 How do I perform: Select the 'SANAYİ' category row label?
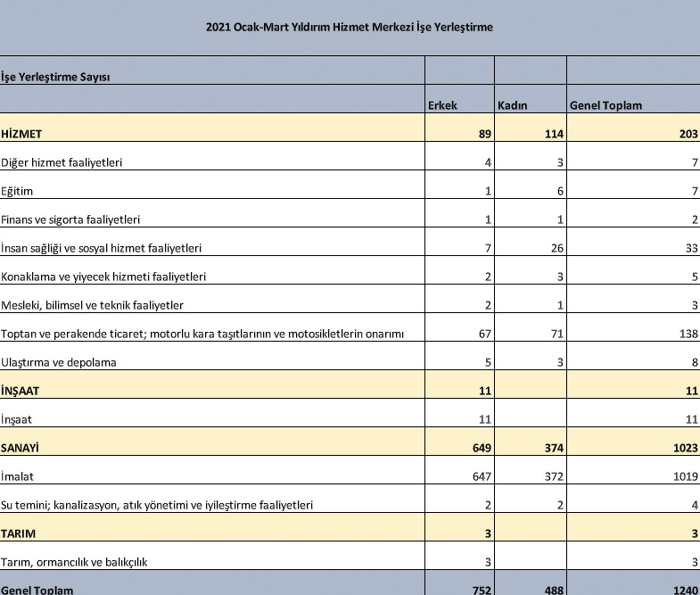[x=23, y=448]
